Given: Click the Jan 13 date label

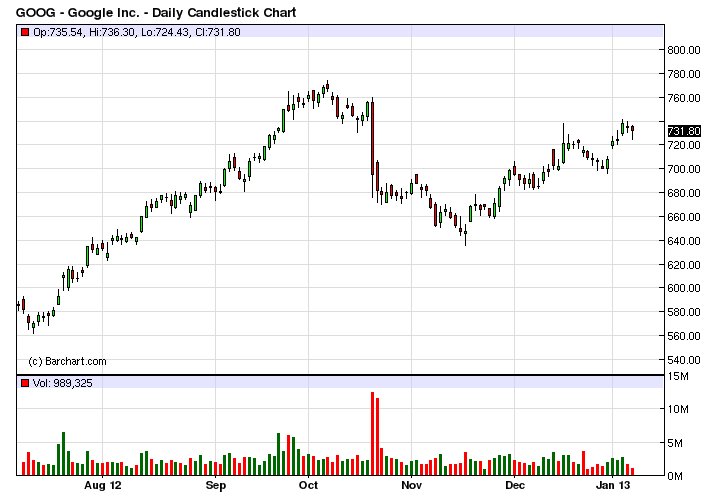Looking at the screenshot, I should (x=613, y=485).
